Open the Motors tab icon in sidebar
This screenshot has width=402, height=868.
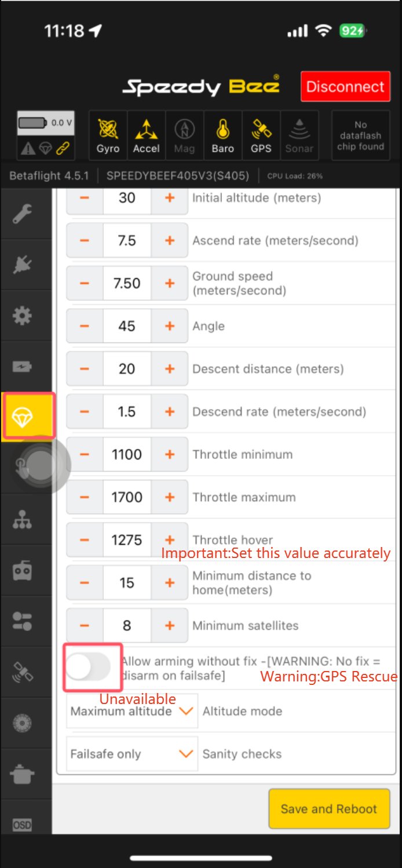click(x=23, y=724)
